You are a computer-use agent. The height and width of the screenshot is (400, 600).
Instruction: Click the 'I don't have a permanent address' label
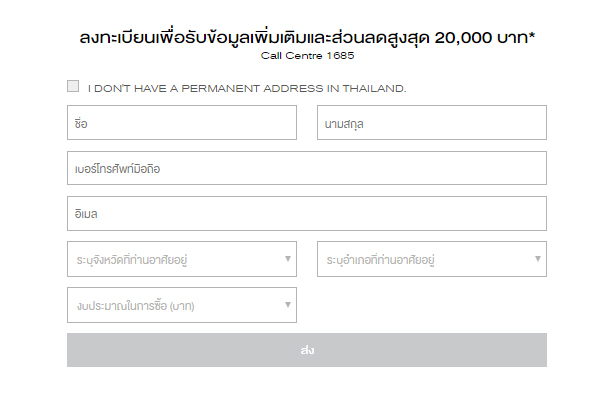247,88
